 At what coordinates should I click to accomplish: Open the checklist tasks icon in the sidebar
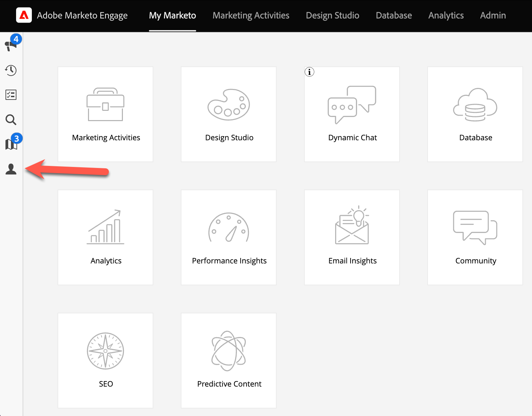[11, 95]
